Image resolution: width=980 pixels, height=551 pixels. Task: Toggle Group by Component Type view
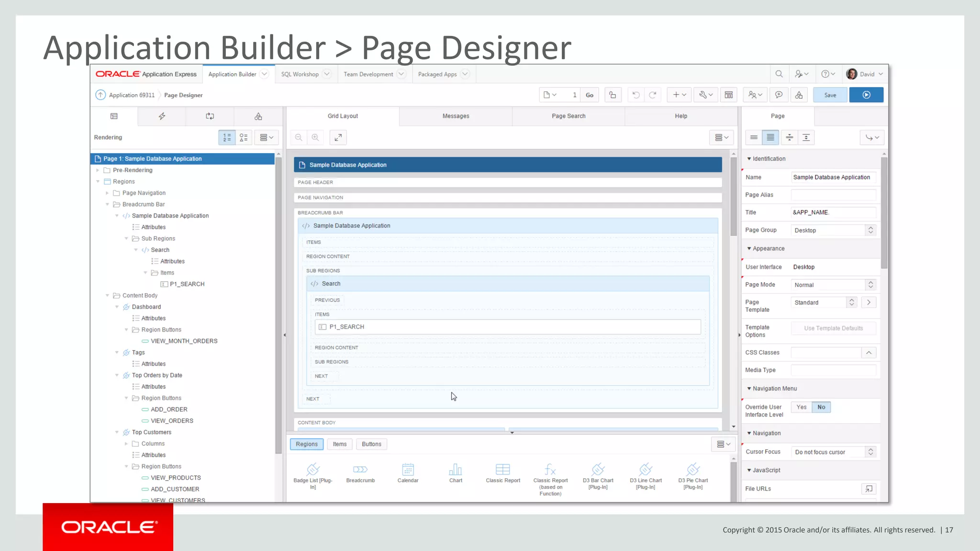[x=244, y=137]
